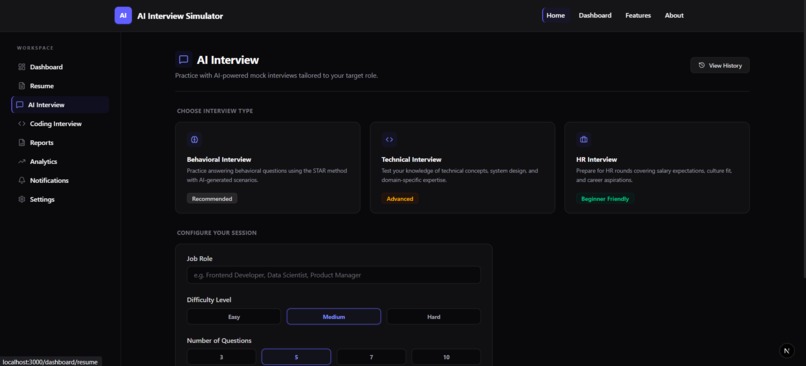Click the Technical Interview description about system design
806x366 pixels.
tap(460, 175)
